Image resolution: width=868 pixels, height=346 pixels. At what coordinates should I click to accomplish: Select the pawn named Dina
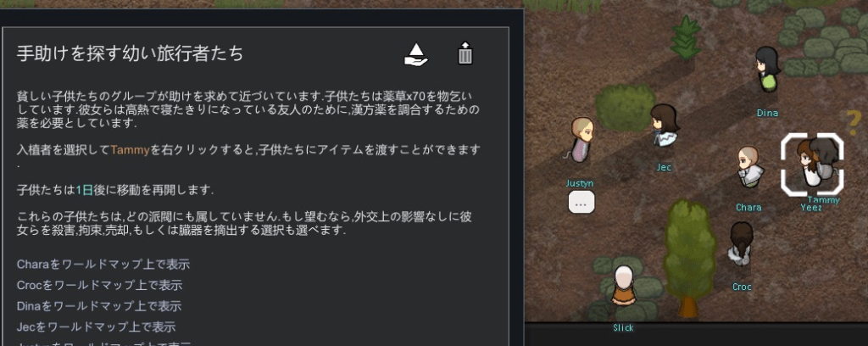[x=767, y=70]
